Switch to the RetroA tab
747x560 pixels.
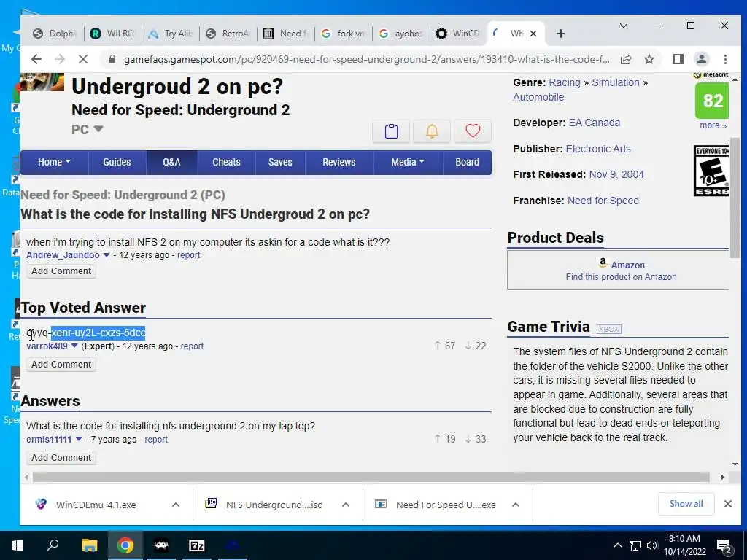coord(228,34)
